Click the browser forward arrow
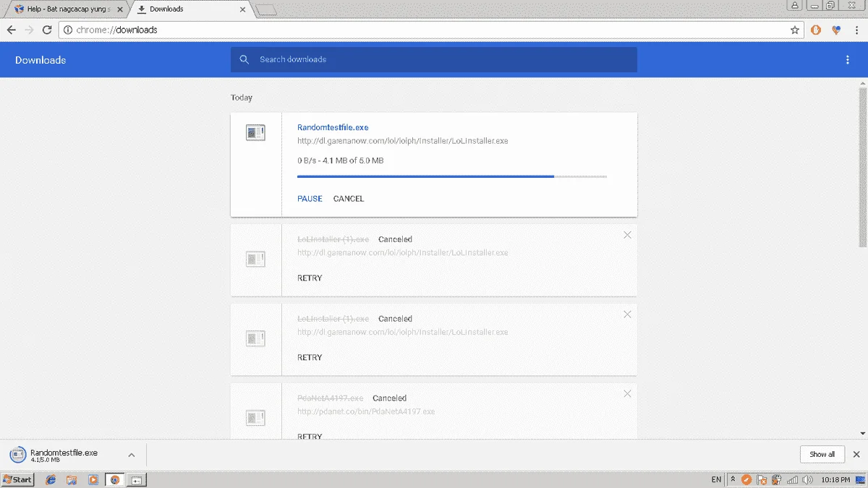The width and height of the screenshot is (868, 488). 29,30
